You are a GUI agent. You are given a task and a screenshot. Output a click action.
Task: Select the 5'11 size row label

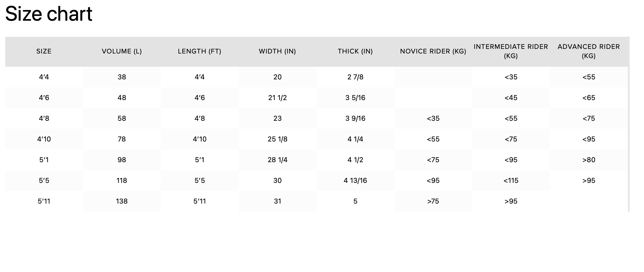[x=44, y=201]
